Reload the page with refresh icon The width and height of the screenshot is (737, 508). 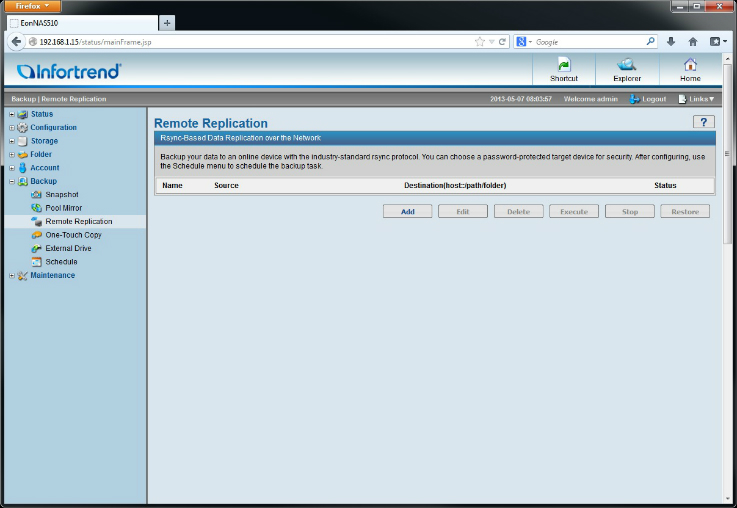(502, 42)
